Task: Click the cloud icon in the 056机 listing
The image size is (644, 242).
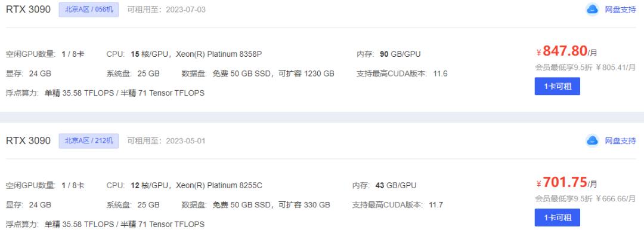Action: [x=592, y=10]
